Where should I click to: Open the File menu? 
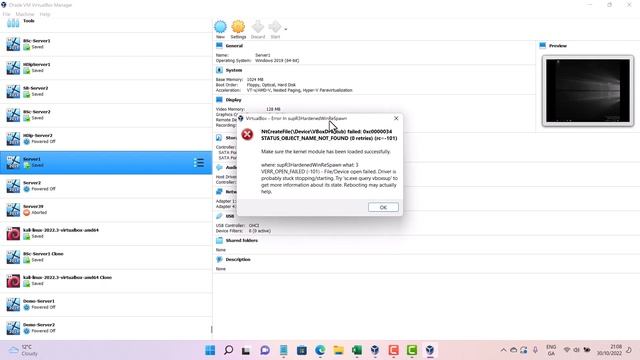7,14
